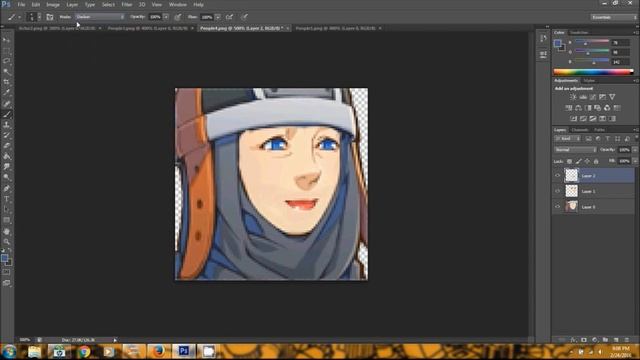
Task: Create a new group button
Action: 605,340
